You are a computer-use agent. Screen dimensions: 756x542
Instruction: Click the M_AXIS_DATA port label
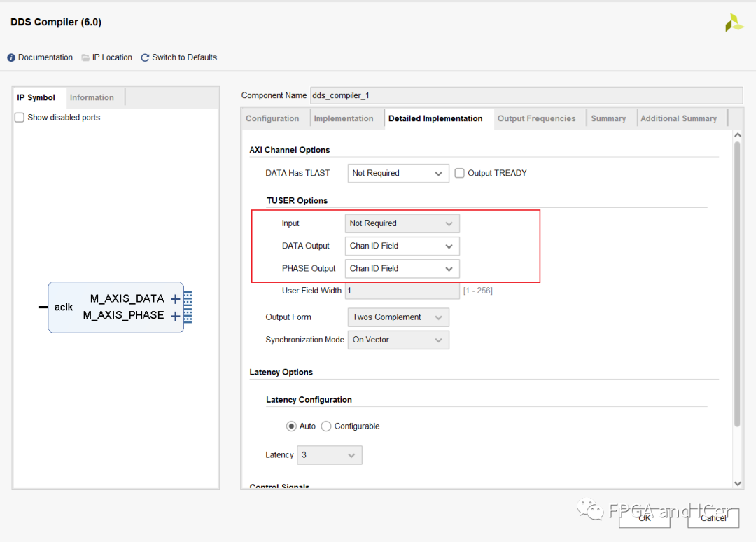tap(127, 299)
